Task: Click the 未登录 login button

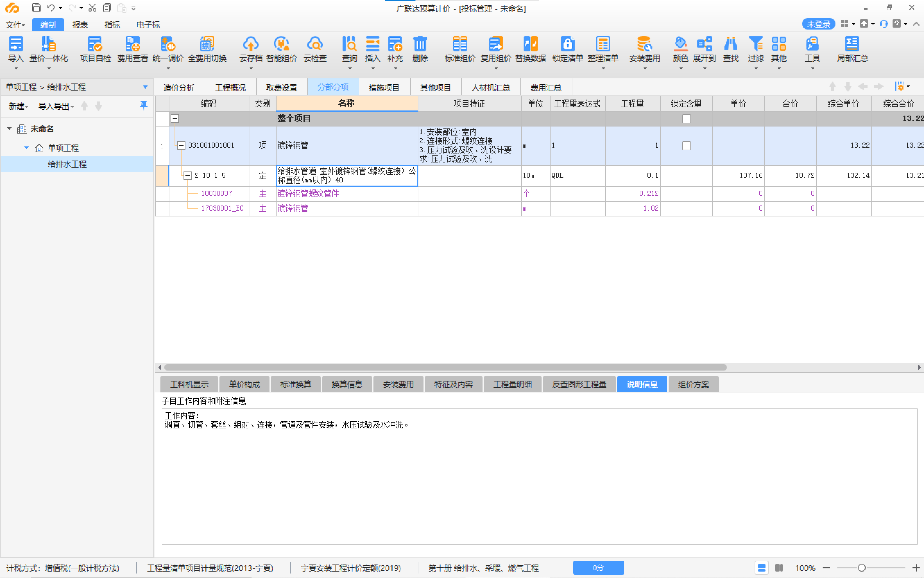Action: coord(818,24)
